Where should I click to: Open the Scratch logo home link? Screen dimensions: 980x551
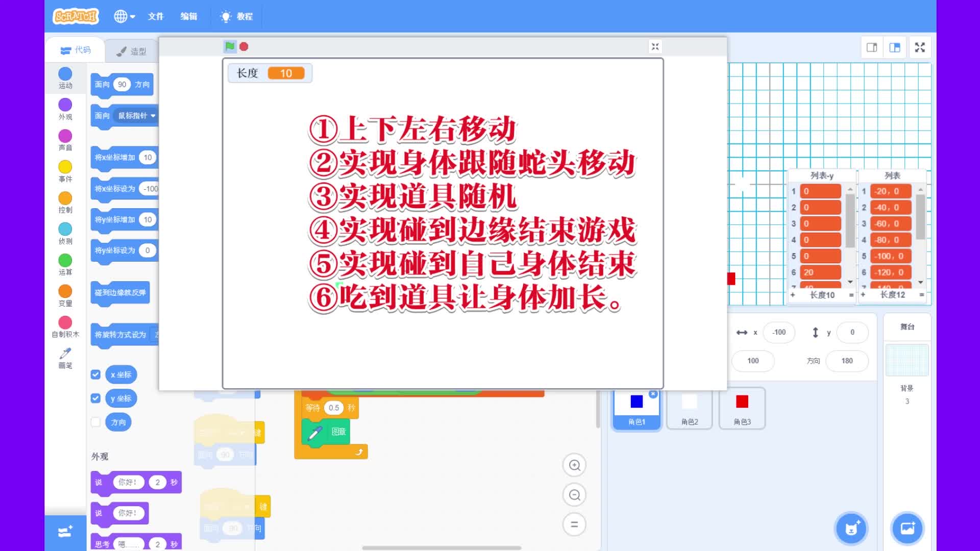click(76, 16)
